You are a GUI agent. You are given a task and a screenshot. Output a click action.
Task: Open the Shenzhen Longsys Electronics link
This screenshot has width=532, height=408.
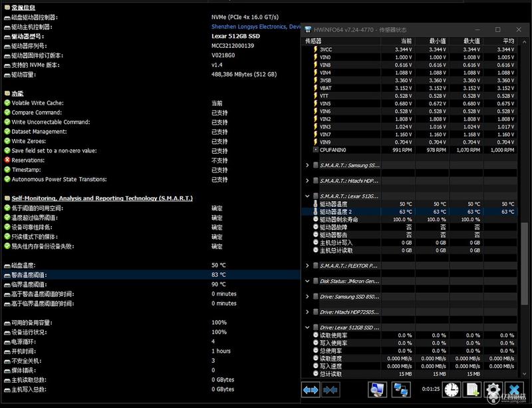click(x=256, y=27)
